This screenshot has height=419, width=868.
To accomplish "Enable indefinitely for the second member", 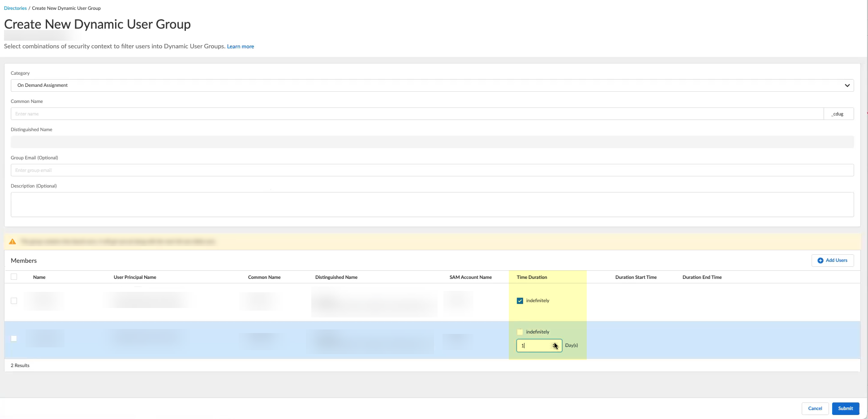I will click(x=520, y=332).
